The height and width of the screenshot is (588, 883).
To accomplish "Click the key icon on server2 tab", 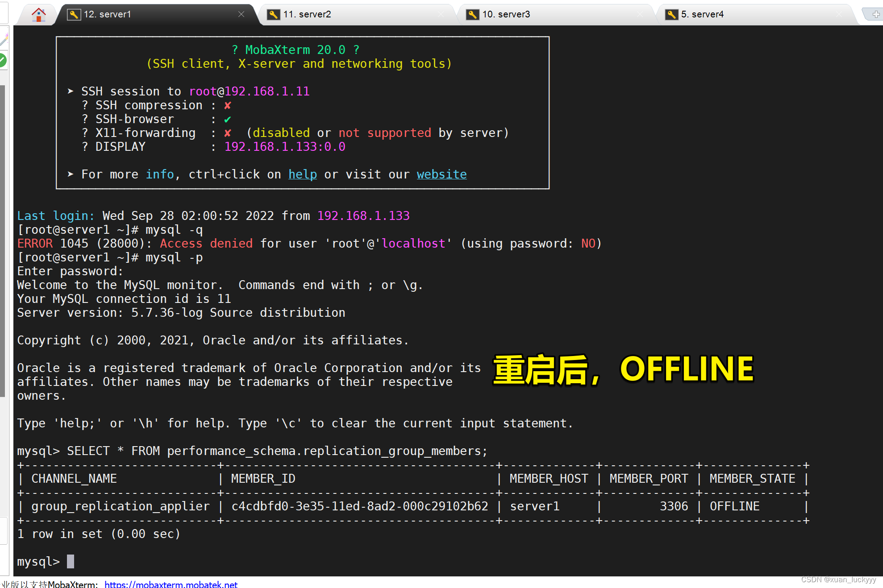I will [273, 15].
